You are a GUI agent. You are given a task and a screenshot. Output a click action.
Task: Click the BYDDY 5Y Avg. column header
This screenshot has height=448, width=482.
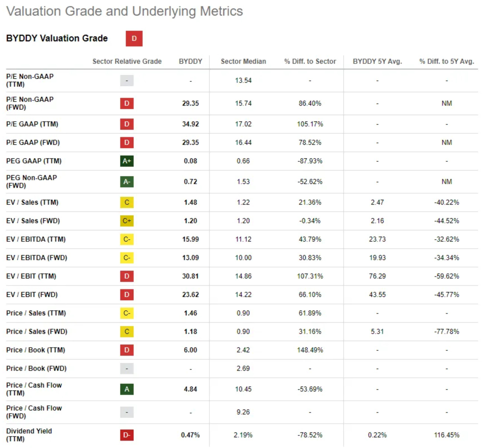pyautogui.click(x=377, y=62)
